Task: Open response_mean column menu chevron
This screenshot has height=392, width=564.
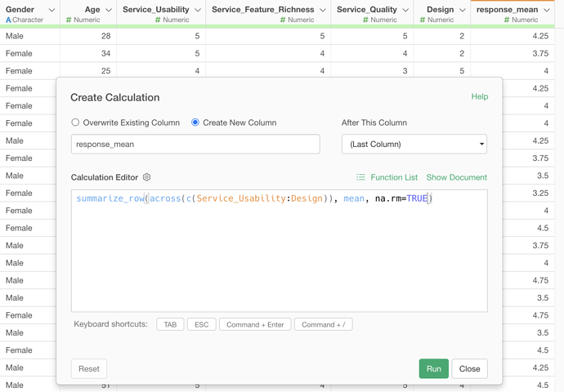Action: 547,10
